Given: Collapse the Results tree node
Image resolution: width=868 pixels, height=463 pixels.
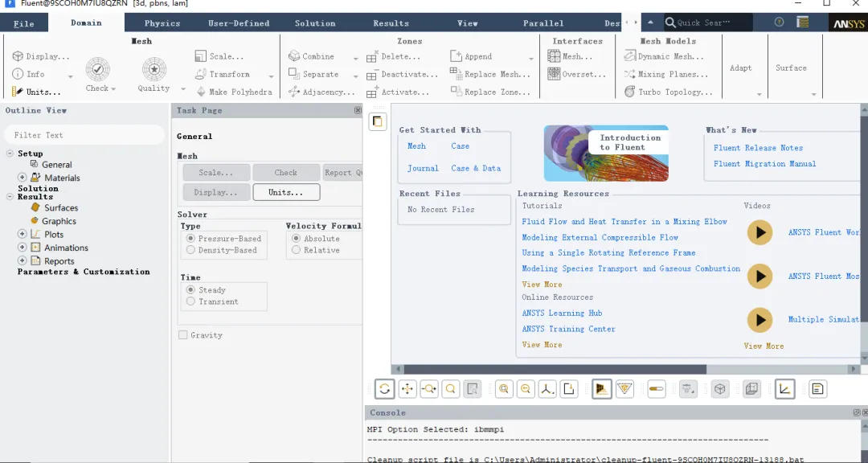Looking at the screenshot, I should point(10,197).
